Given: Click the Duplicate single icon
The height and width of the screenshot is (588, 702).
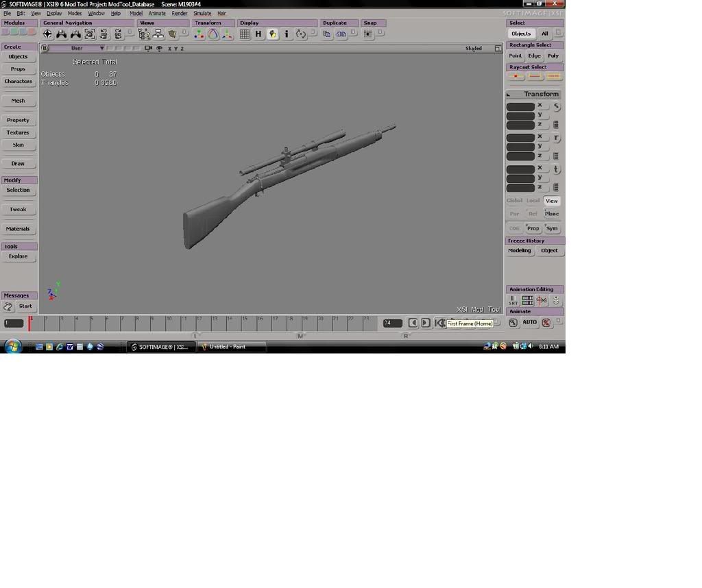Looking at the screenshot, I should (x=327, y=34).
